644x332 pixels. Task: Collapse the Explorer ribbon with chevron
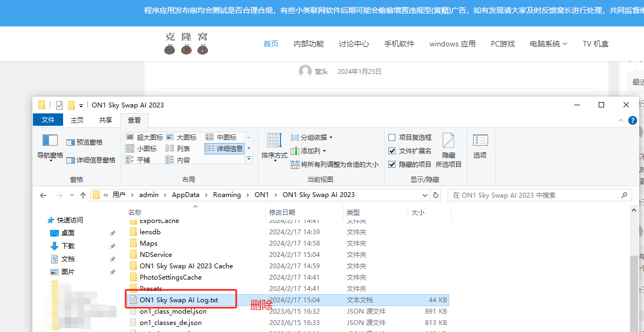click(621, 120)
